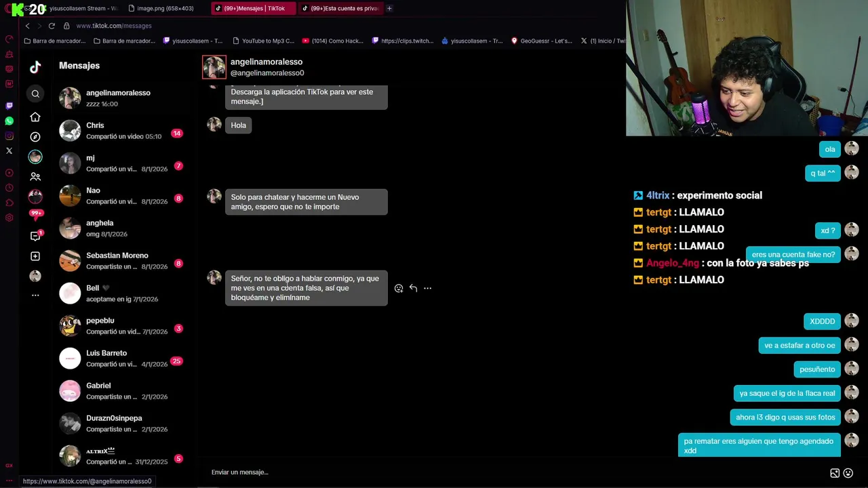
Task: Click the 'Mensajes' heading
Action: pos(79,66)
